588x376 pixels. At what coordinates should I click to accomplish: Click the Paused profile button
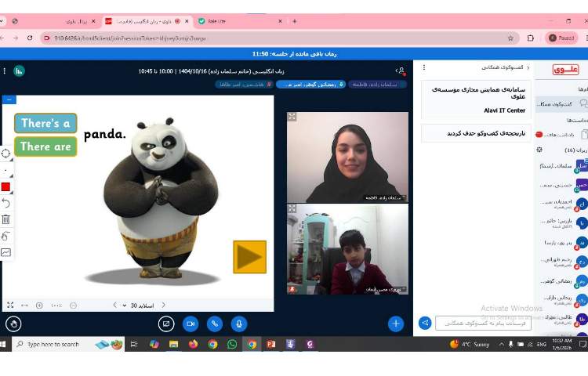pyautogui.click(x=561, y=38)
